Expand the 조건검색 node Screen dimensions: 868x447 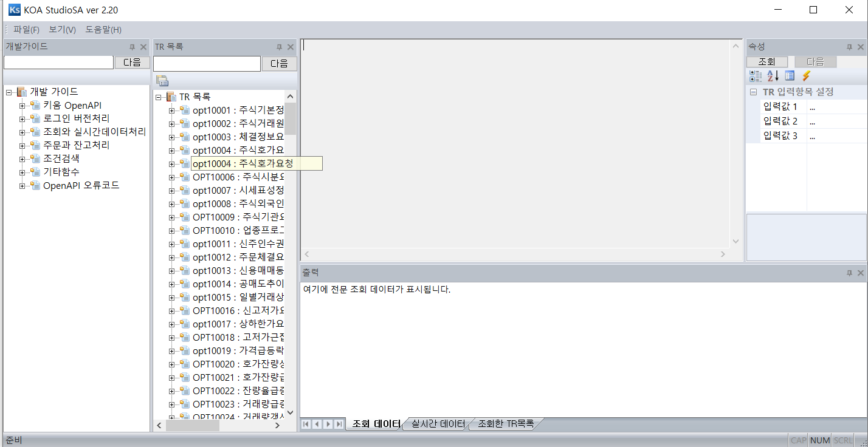(22, 159)
